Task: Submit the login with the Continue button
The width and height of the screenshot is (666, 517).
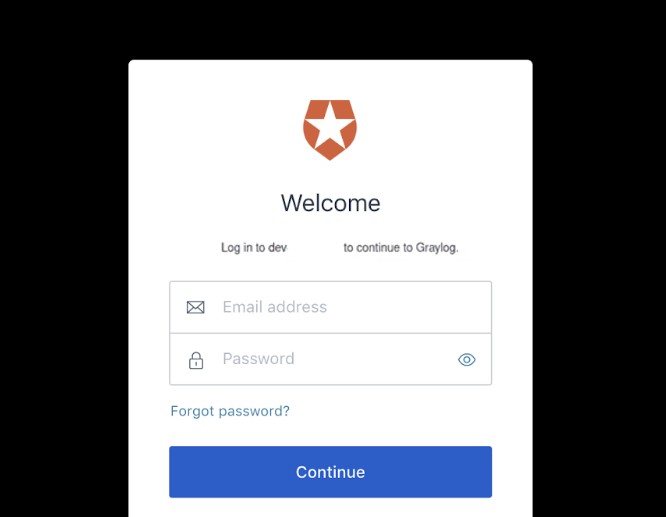Action: click(330, 472)
